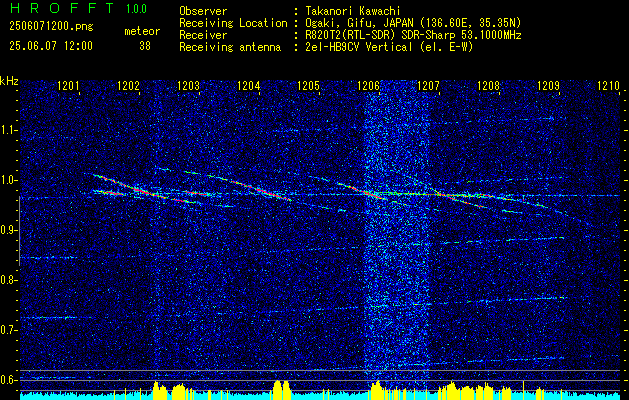Click the 0.7 frequency axis label
Viewport: 629px width, 400px height.
[x=8, y=330]
